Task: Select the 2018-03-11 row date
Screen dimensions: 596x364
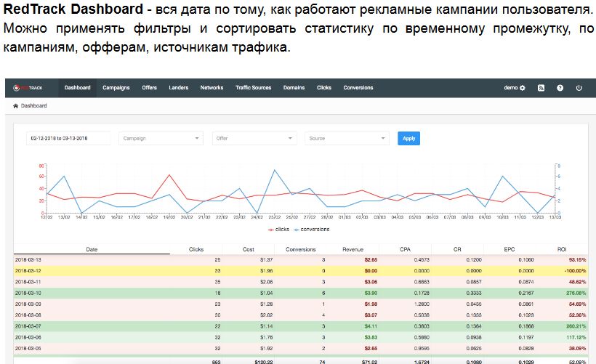Action: [28, 282]
